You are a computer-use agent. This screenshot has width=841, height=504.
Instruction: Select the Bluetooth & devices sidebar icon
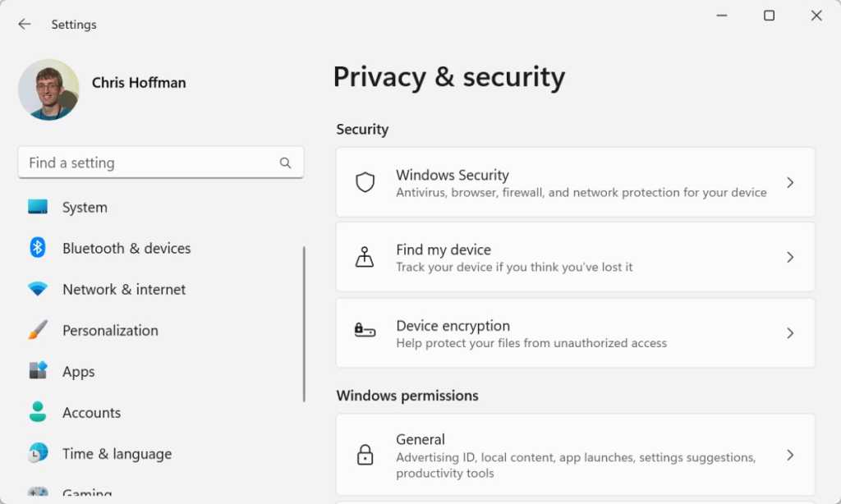tap(37, 248)
